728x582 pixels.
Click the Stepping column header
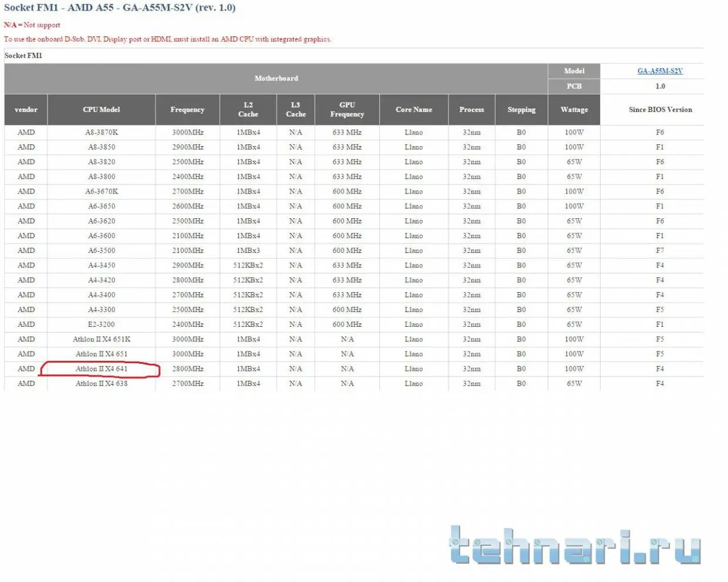coord(521,110)
